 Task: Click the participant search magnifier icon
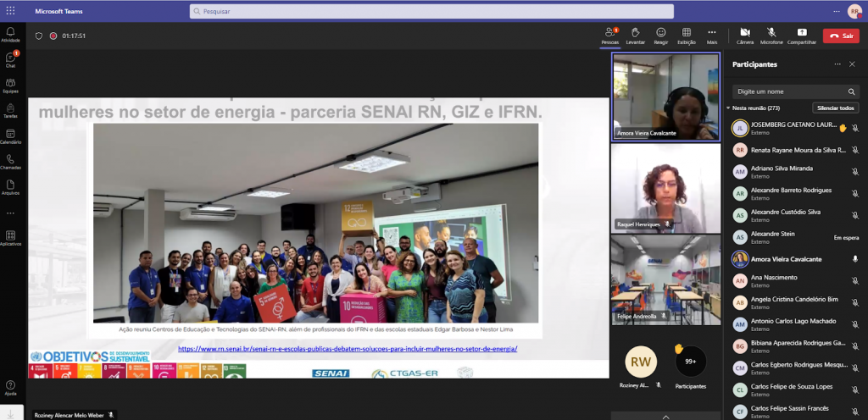(851, 91)
